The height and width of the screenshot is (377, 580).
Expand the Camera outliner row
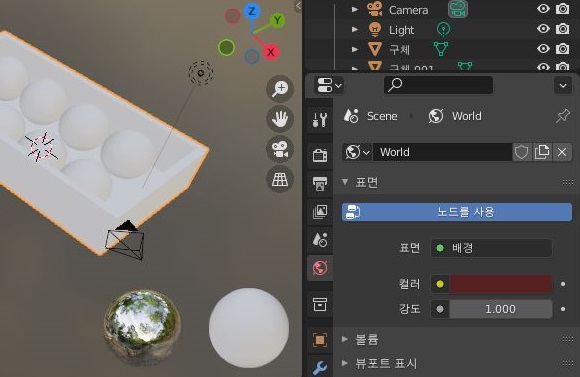point(355,9)
